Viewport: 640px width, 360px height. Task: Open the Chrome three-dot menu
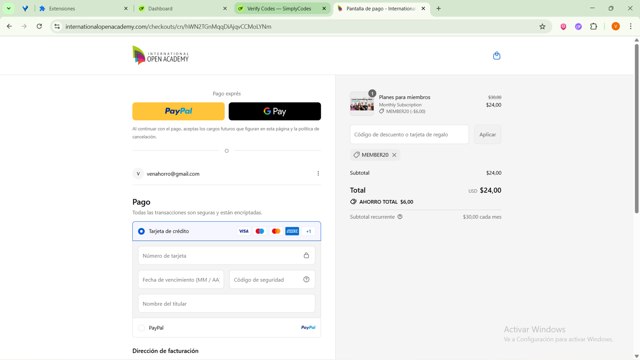630,27
